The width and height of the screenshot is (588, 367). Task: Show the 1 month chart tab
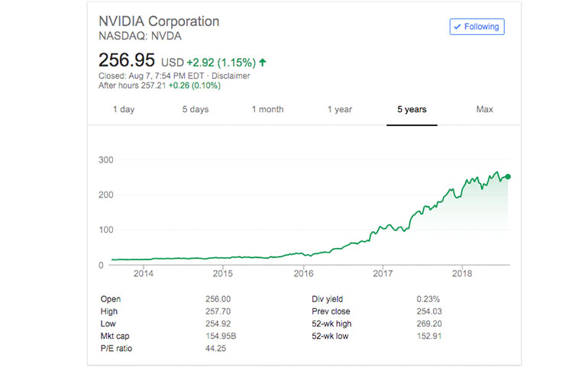(267, 110)
